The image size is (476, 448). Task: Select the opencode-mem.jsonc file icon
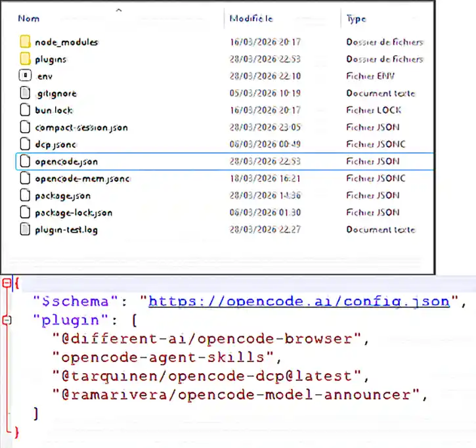coord(25,178)
